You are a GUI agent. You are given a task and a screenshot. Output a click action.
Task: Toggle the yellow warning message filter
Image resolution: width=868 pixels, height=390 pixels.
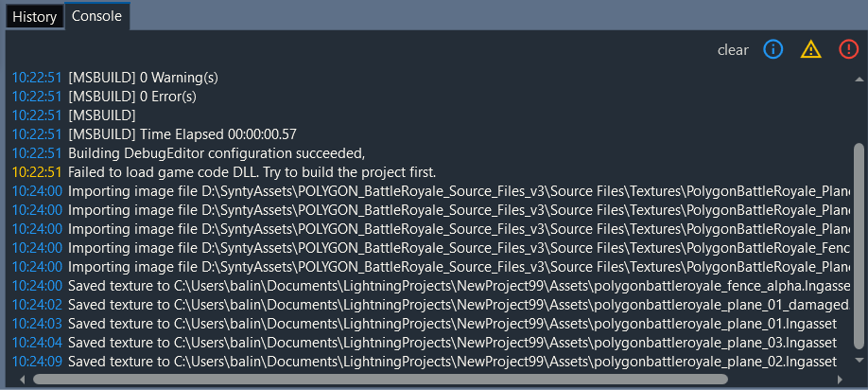point(810,50)
